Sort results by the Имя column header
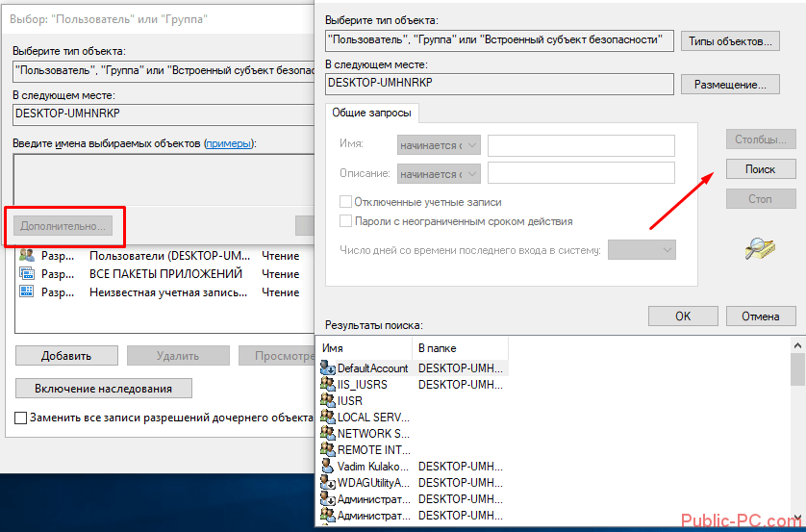The height and width of the screenshot is (532, 806). (364, 347)
